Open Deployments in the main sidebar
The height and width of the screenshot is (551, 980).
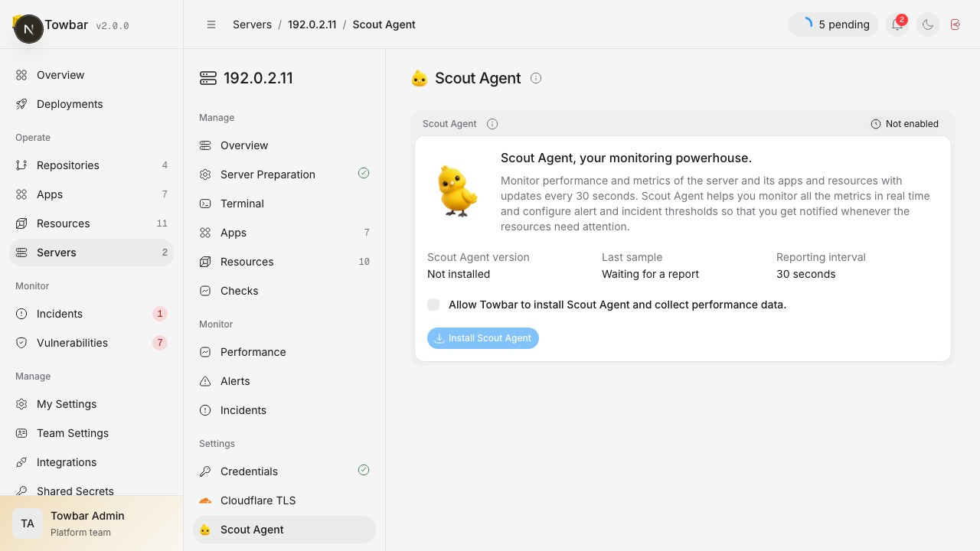[91, 104]
